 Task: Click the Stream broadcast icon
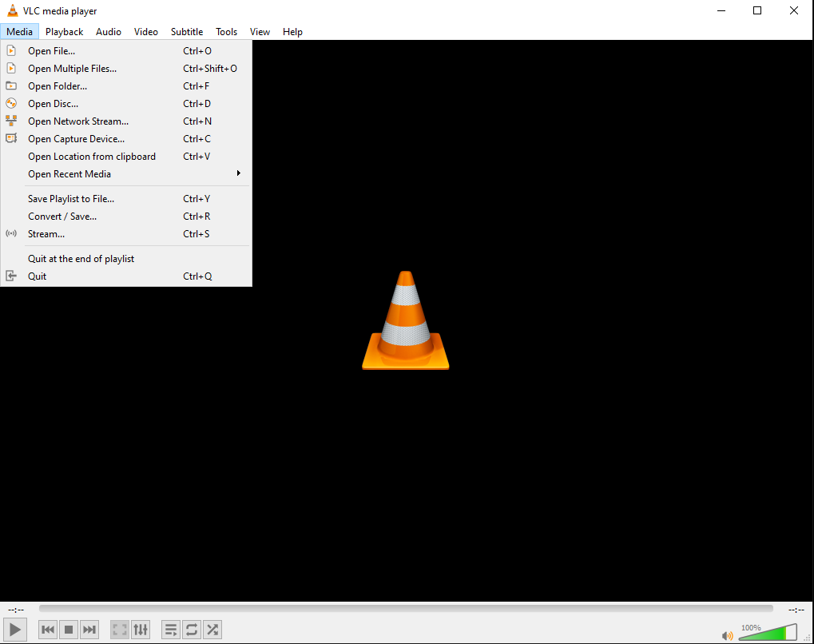click(x=11, y=233)
